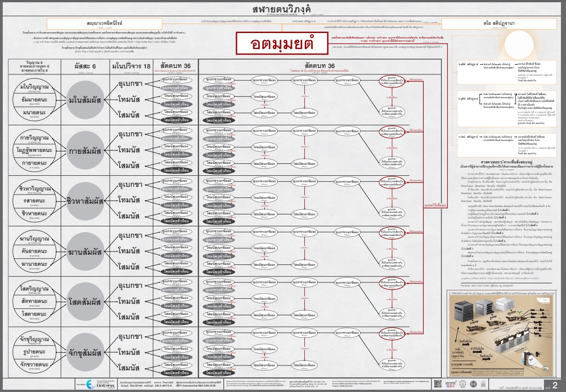Click the gray กายสัมผัส circle

pyautogui.click(x=85, y=150)
